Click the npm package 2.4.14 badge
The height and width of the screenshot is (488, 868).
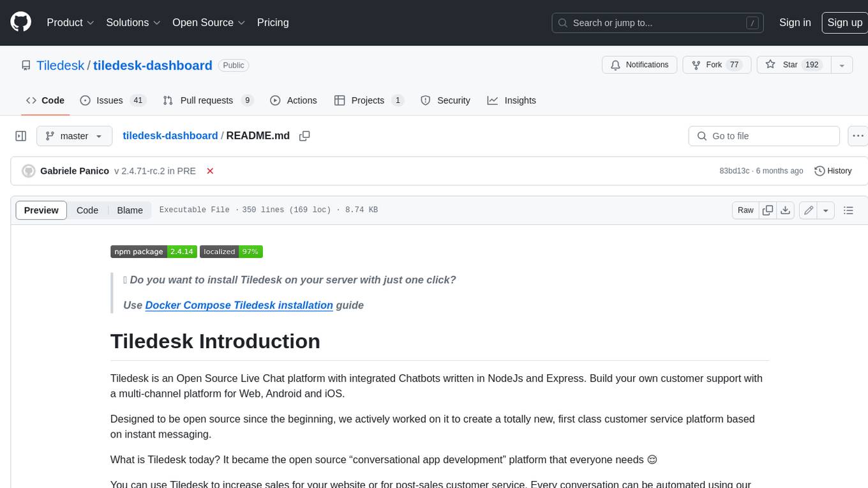coord(153,252)
